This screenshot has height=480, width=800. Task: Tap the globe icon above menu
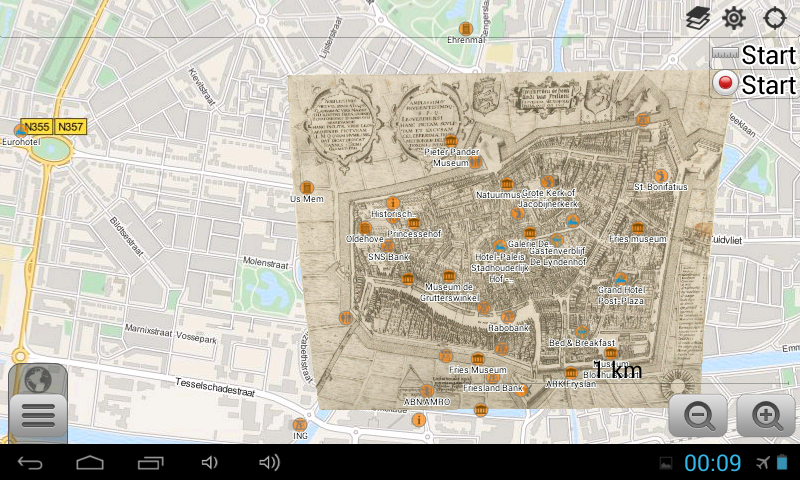tap(38, 379)
